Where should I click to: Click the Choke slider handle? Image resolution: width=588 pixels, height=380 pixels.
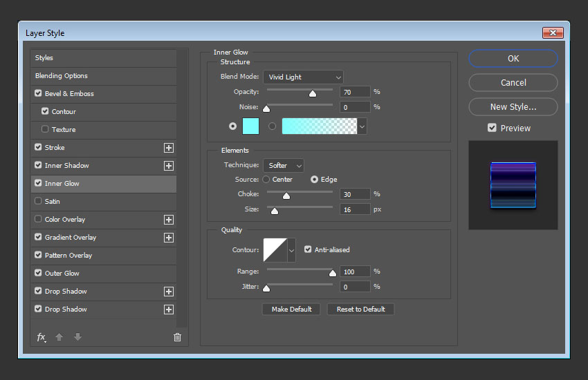coord(286,196)
